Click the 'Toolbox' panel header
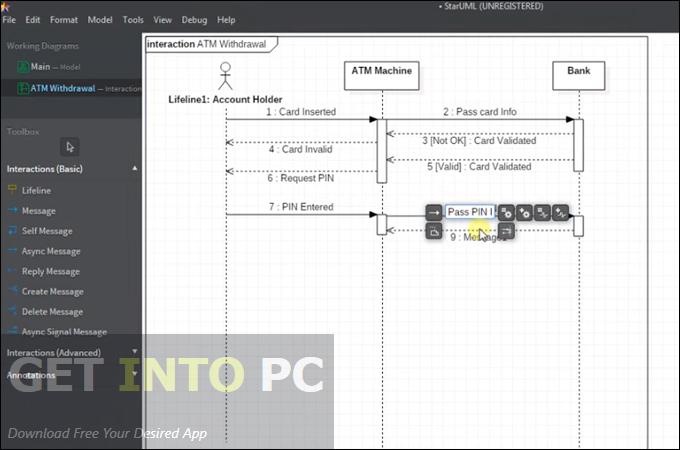The image size is (680, 450). pyautogui.click(x=23, y=131)
